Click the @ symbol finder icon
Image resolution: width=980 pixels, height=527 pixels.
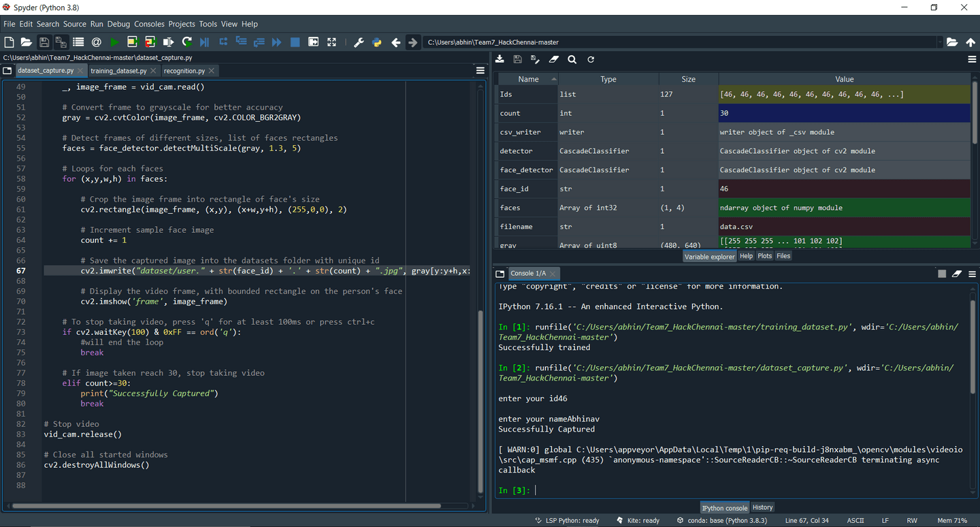(x=97, y=42)
